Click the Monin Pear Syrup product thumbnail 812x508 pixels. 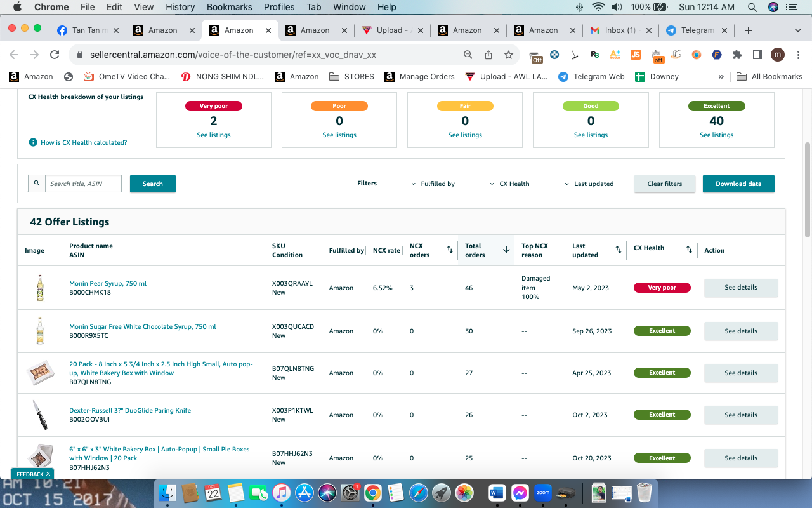click(x=40, y=288)
